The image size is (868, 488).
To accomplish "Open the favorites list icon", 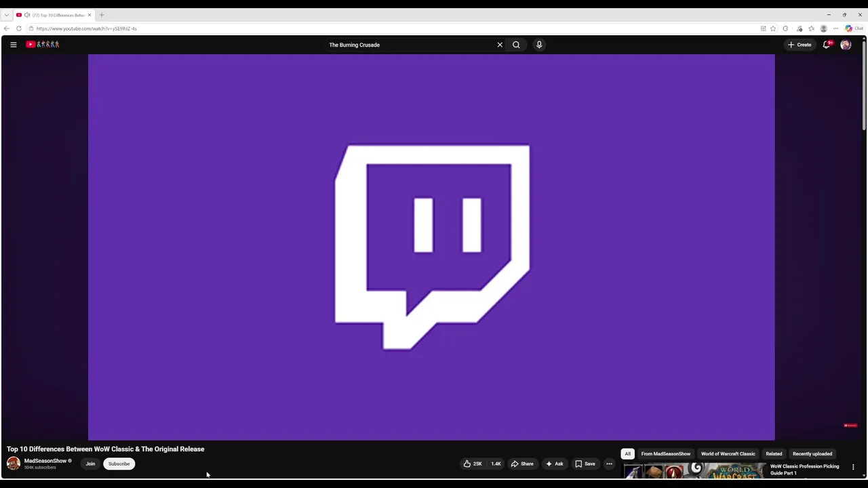I will click(x=812, y=28).
